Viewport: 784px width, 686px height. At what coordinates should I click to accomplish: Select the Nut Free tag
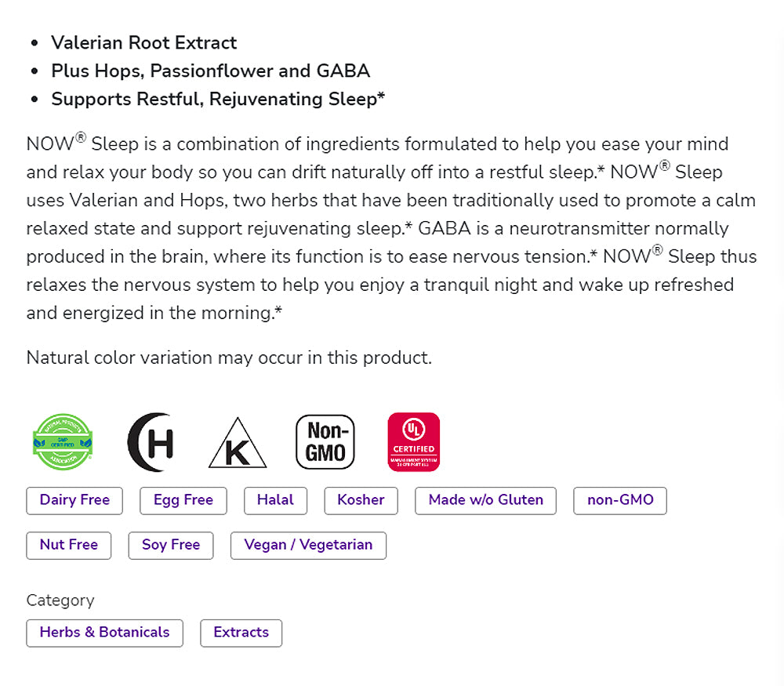coord(69,545)
